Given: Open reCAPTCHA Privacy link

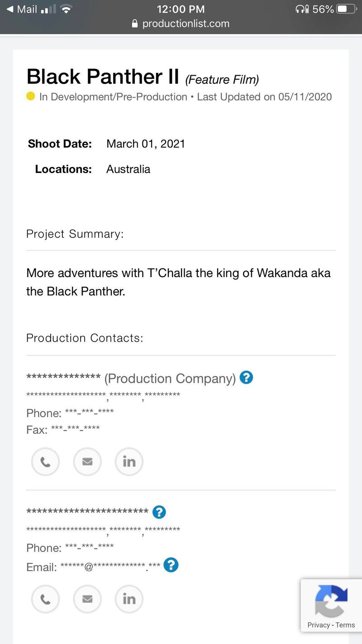Looking at the screenshot, I should (319, 625).
